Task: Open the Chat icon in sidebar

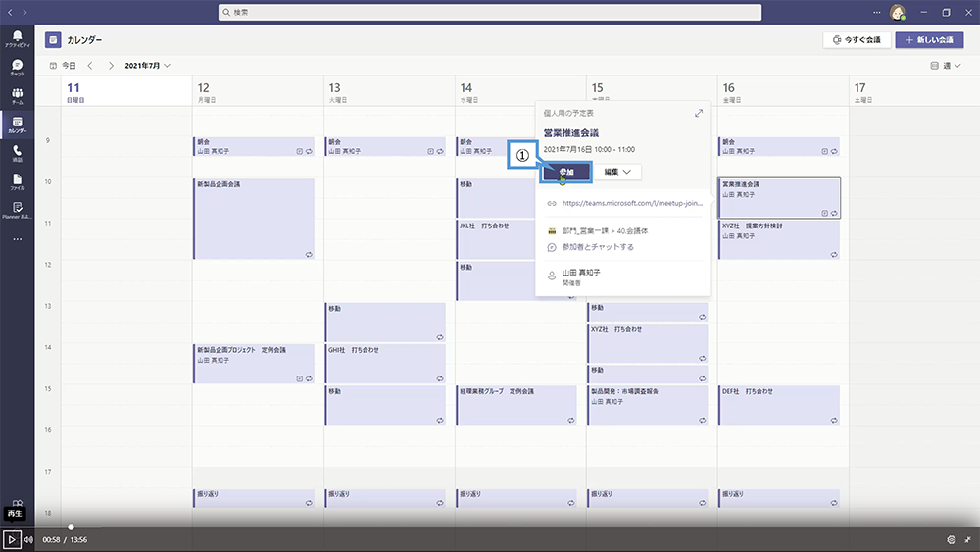Action: 17,67
